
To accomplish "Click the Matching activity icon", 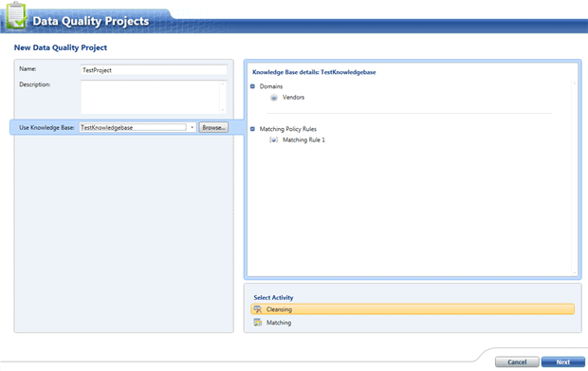I will (x=258, y=323).
